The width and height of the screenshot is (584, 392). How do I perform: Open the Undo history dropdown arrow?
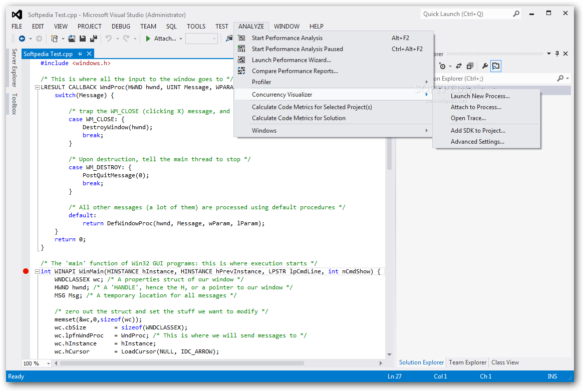pos(117,39)
